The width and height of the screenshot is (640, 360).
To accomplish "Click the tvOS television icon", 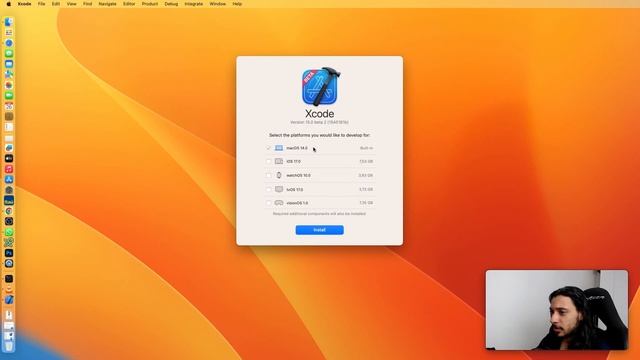I will click(279, 189).
